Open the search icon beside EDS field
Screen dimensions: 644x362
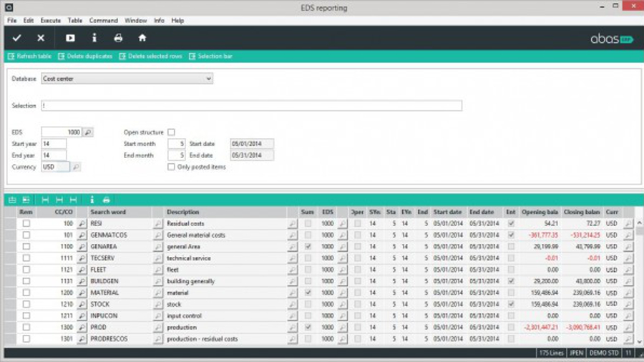click(88, 132)
